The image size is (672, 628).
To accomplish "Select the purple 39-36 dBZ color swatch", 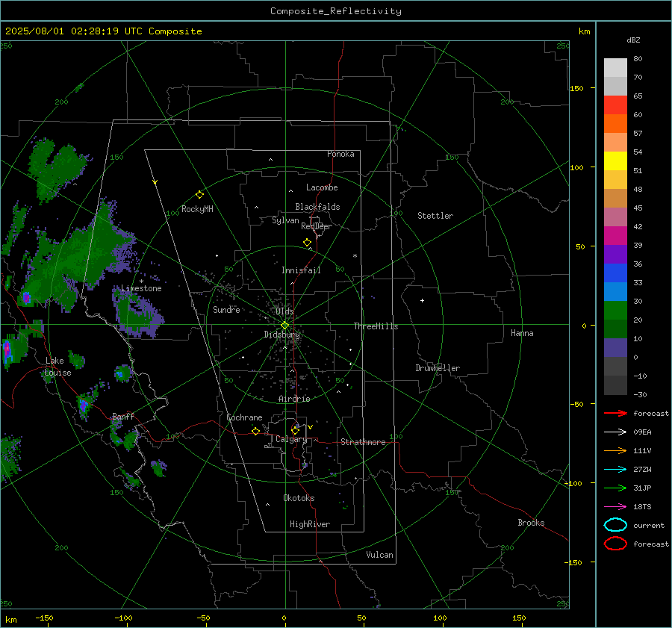I will (x=615, y=254).
